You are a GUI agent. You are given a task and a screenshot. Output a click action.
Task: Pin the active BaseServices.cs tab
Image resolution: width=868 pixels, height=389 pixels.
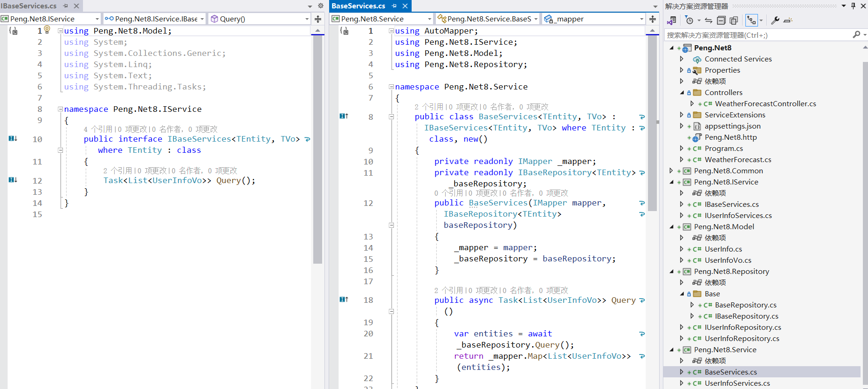(x=394, y=6)
